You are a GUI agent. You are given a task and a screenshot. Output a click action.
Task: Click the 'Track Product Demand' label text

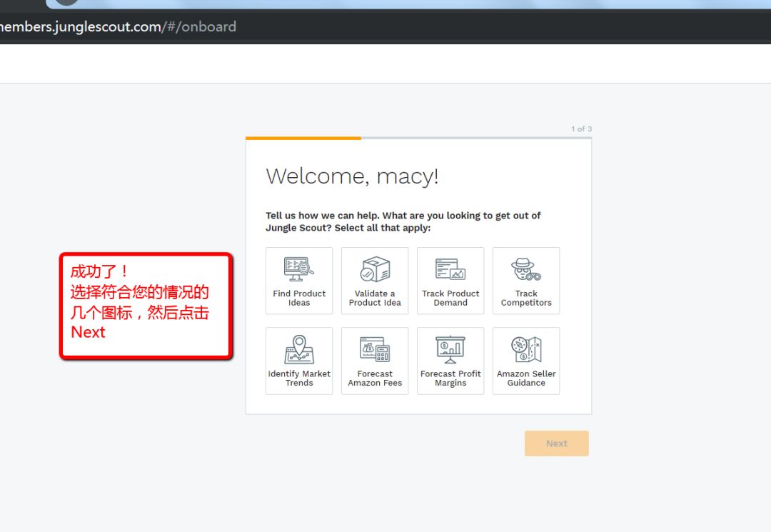450,298
